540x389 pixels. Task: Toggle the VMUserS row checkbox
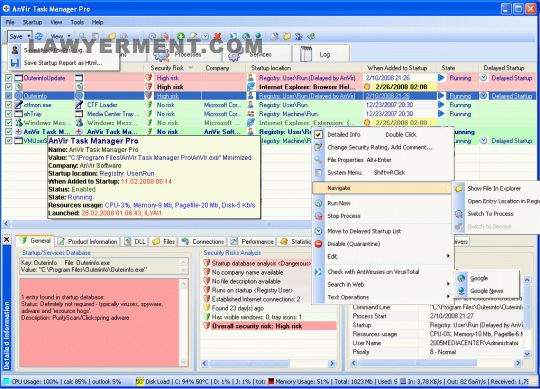9,140
